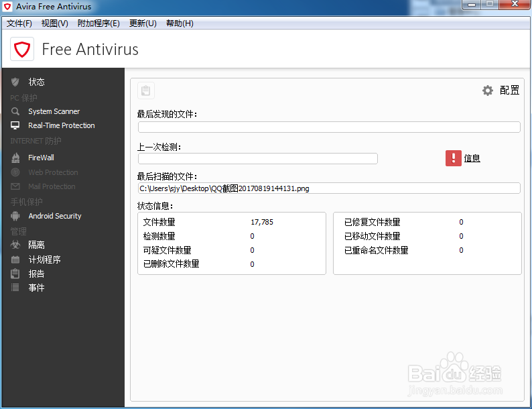Select Mail Protection entry
This screenshot has height=409, width=532.
pos(52,186)
